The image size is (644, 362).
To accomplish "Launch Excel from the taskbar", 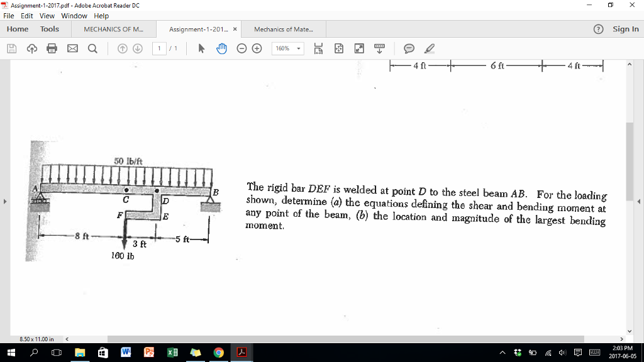I will [x=172, y=353].
